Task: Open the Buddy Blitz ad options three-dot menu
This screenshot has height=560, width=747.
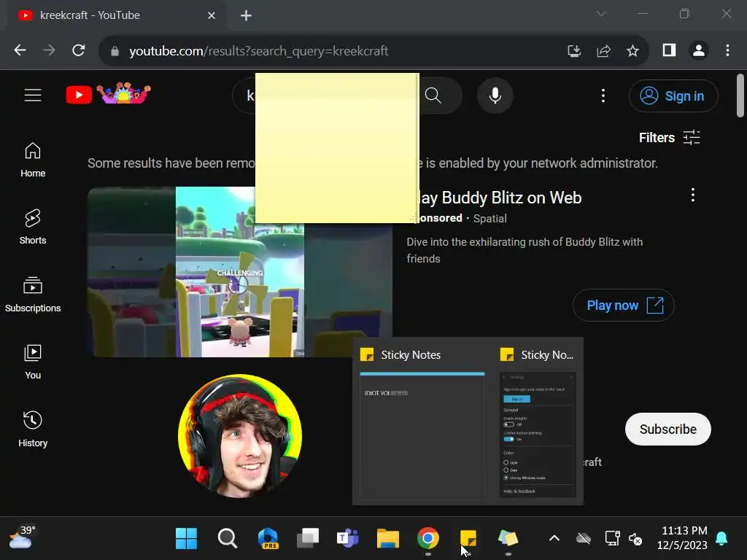Action: pyautogui.click(x=693, y=195)
